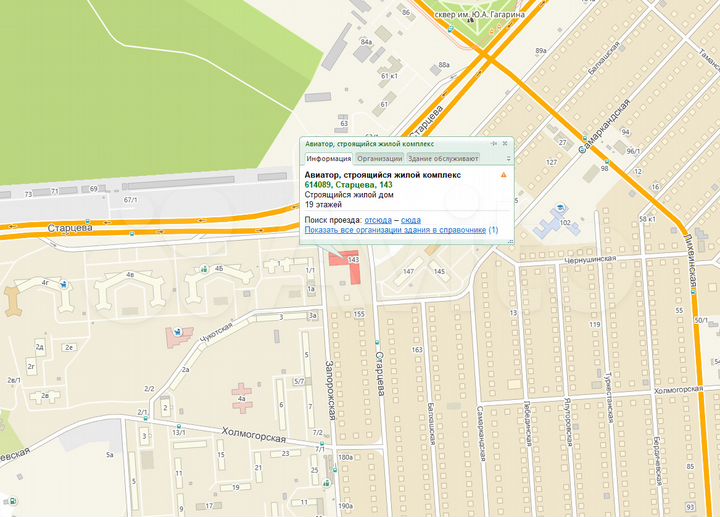
Task: Click the bus stop icon near 13/1
Action: click(180, 424)
